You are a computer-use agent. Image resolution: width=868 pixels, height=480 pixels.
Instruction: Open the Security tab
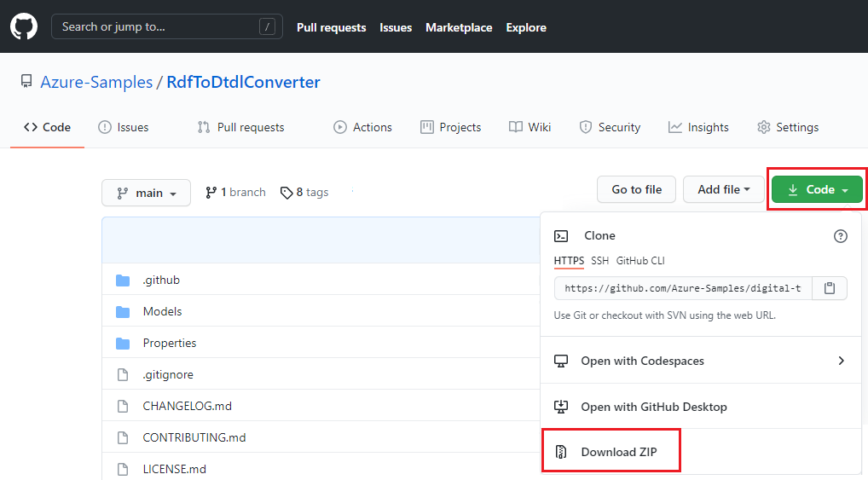tap(610, 127)
